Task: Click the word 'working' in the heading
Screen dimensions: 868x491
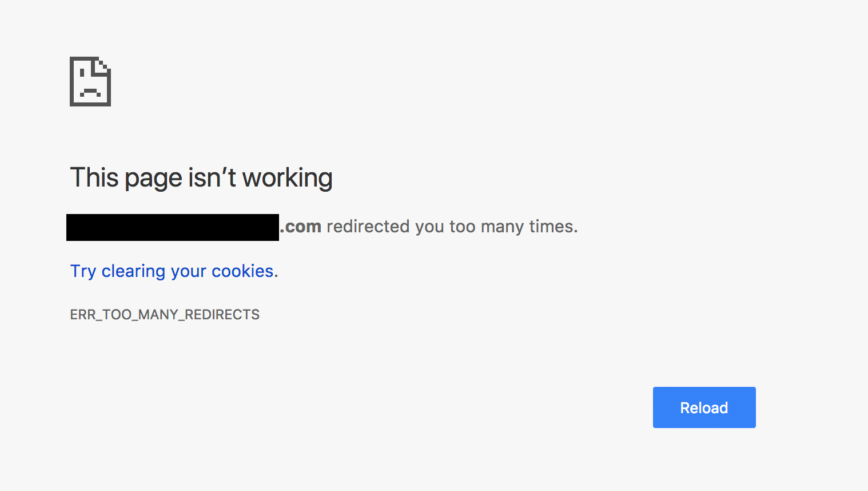Action: point(287,178)
